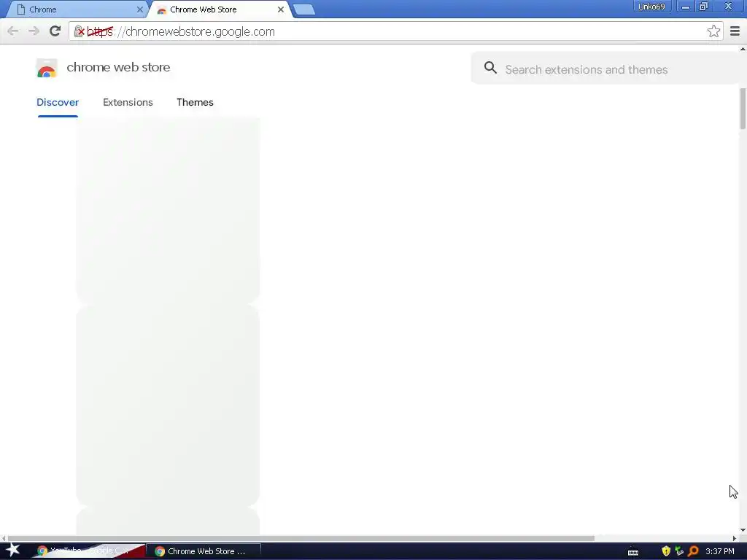Open the Chrome hamburger menu
Viewport: 747px width, 560px height.
(735, 31)
